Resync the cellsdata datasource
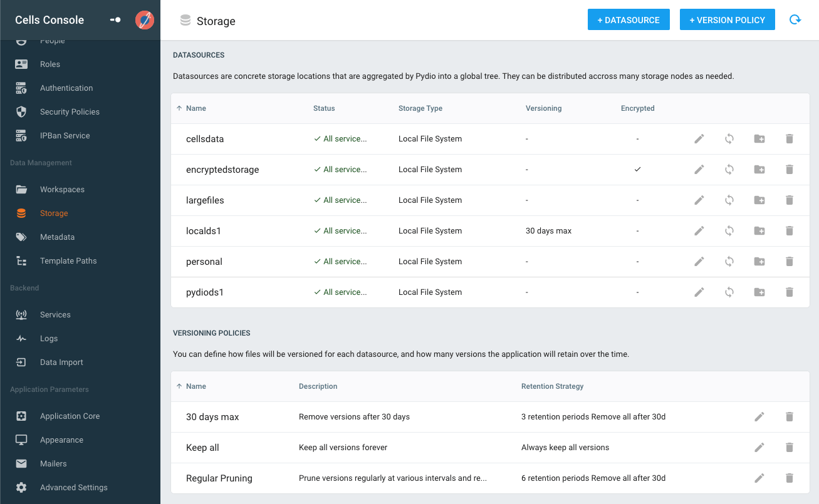 click(729, 139)
